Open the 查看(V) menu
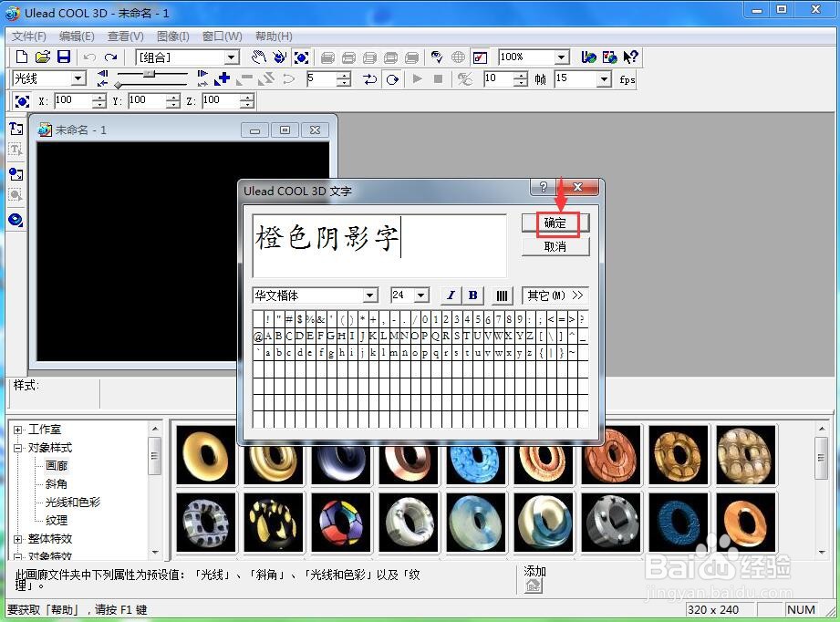 click(x=125, y=36)
